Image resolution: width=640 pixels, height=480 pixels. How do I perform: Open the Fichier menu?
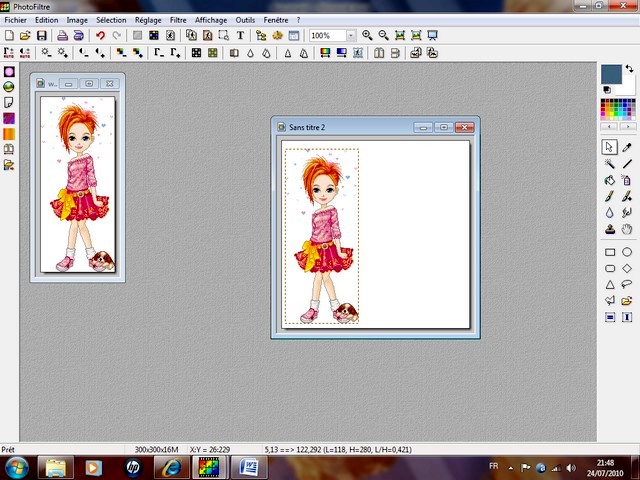(x=16, y=20)
